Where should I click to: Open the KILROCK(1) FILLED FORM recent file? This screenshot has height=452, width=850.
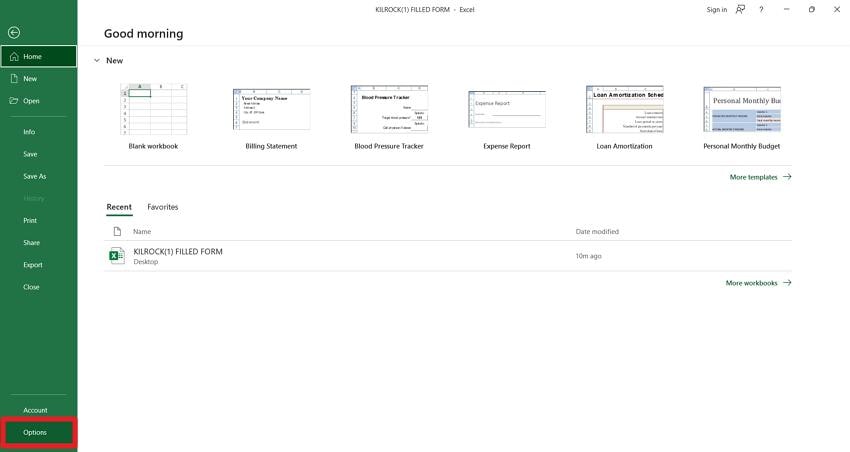448,256
